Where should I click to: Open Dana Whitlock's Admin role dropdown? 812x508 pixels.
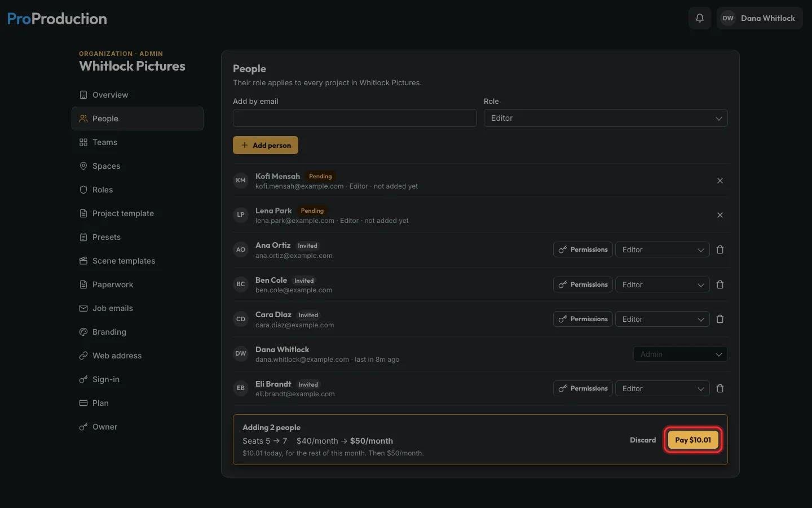click(x=681, y=354)
